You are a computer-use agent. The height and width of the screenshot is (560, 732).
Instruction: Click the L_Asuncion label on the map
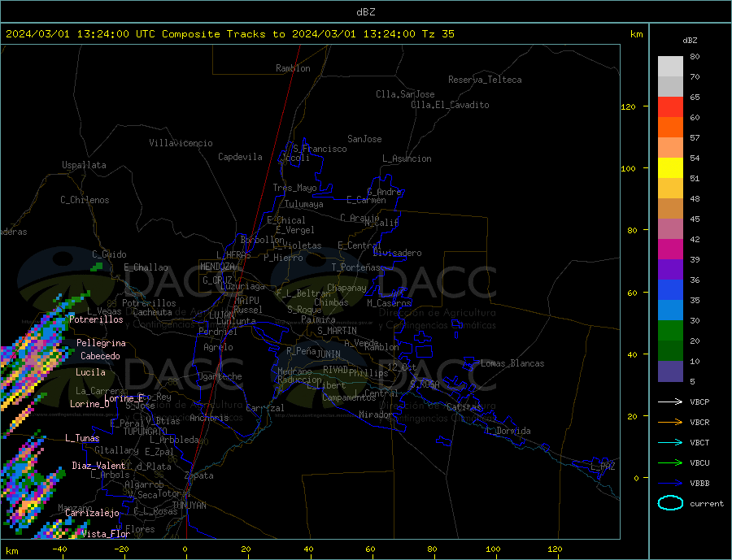407,158
